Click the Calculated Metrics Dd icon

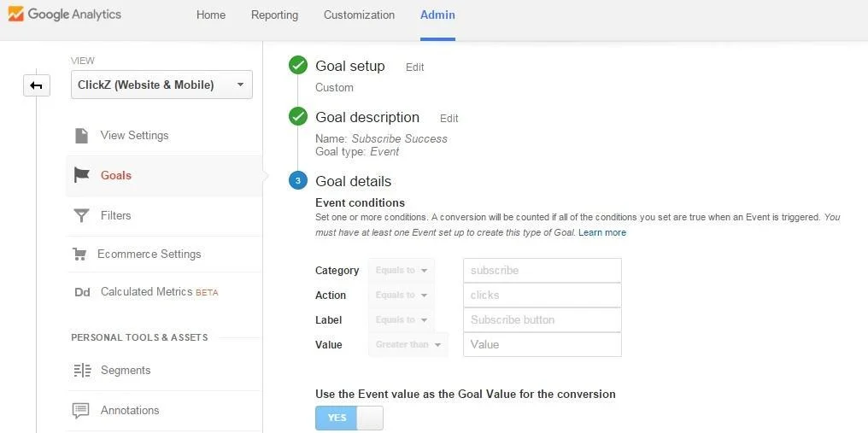[x=82, y=292]
